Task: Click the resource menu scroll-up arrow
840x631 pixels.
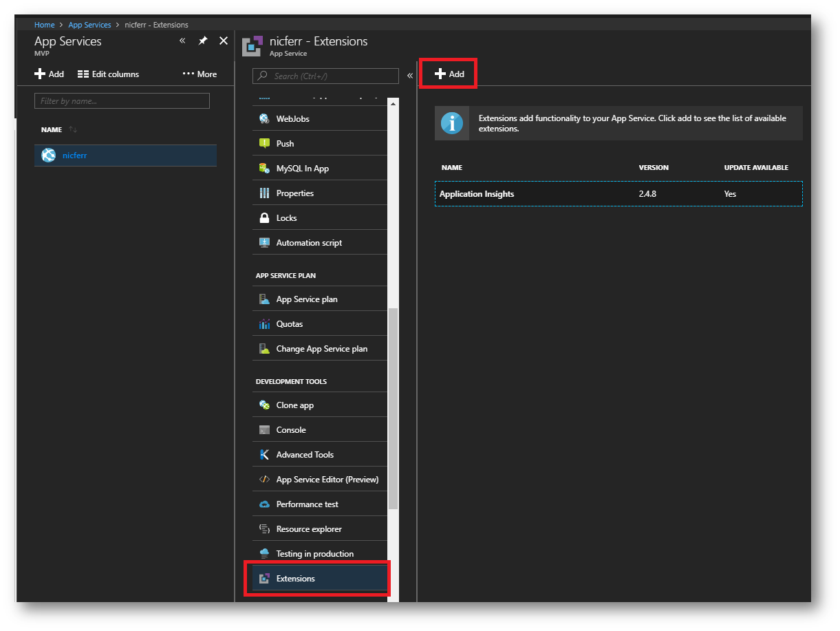Action: [x=394, y=104]
